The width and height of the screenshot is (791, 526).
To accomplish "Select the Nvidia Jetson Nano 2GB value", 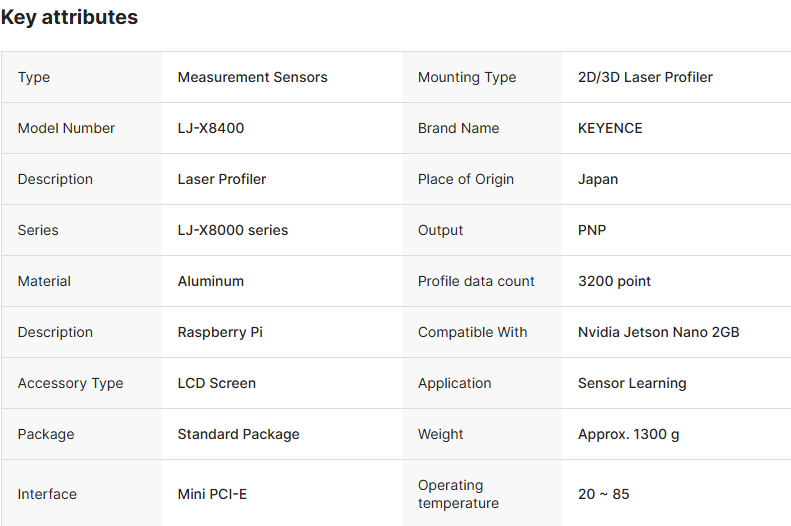I will (659, 332).
